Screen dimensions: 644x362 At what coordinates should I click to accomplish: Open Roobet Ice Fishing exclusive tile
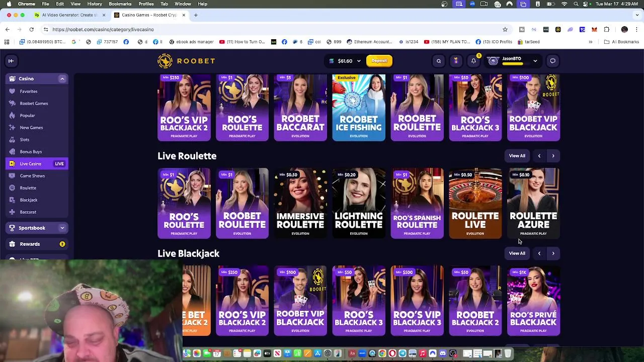(x=359, y=107)
